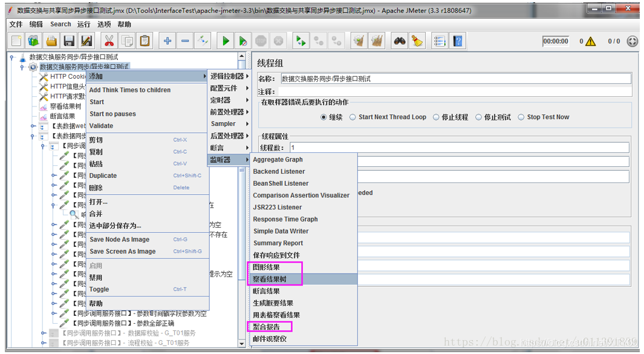This screenshot has width=644, height=354.
Task: Open the 帮助 menu in menu bar
Action: pos(124,24)
